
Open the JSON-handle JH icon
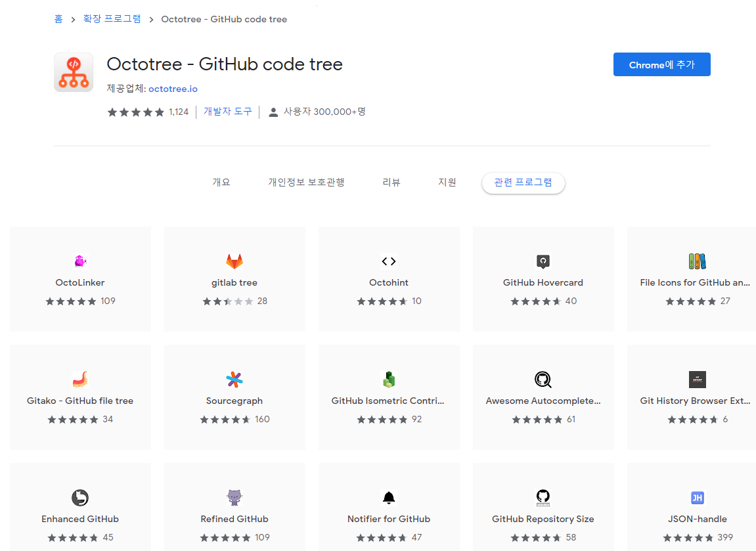(697, 498)
